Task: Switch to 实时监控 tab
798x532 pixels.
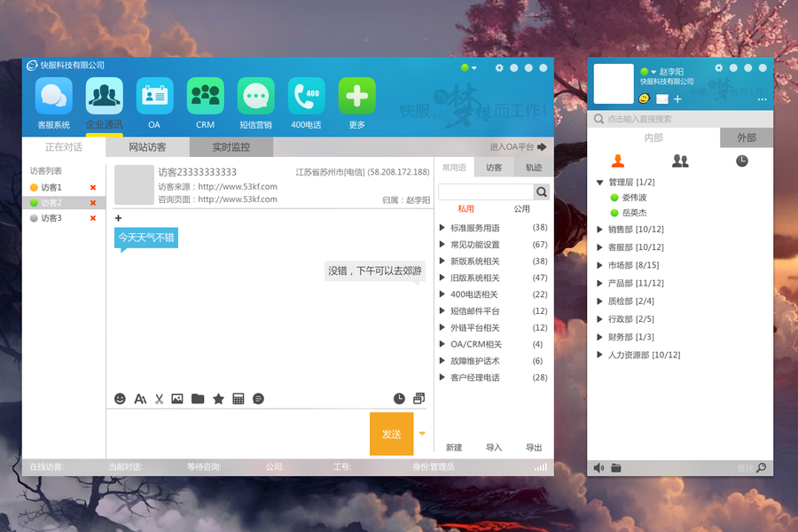Action: click(x=231, y=147)
